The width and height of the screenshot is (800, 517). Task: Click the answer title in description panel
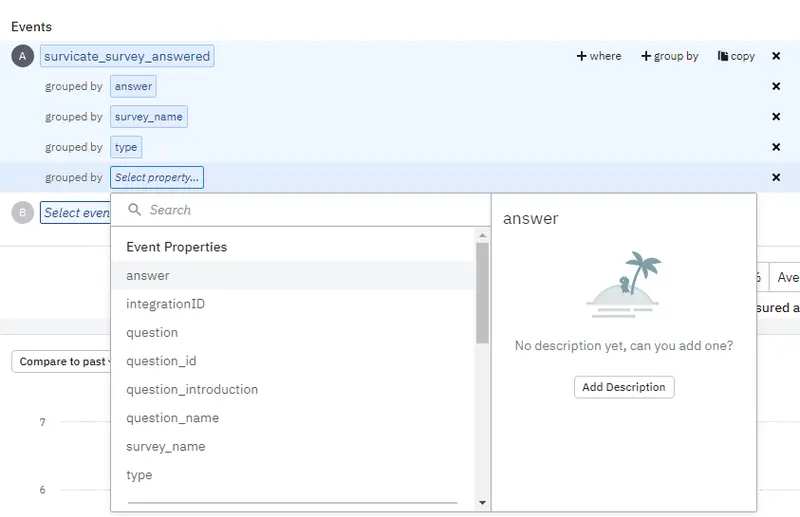(x=531, y=218)
